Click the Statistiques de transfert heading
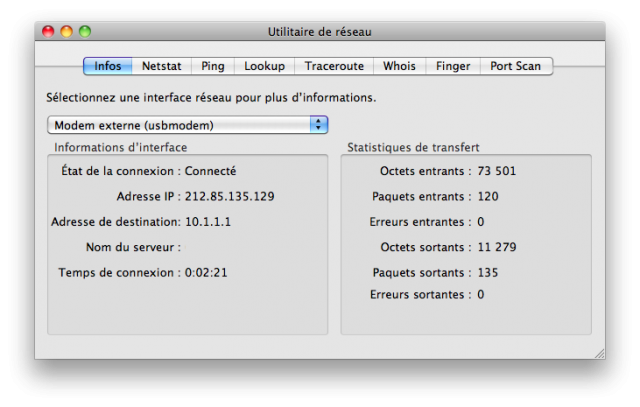The width and height of the screenshot is (640, 407). (413, 147)
